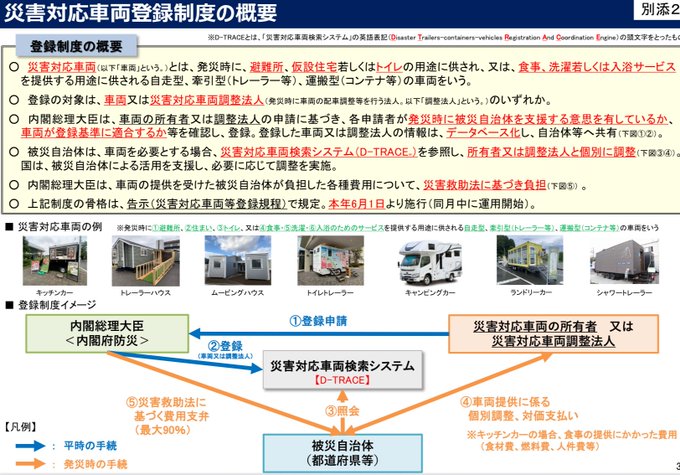Click red underlined 食事、洗濯若しくは入浴サービス text
680x475 pixels.
597,67
